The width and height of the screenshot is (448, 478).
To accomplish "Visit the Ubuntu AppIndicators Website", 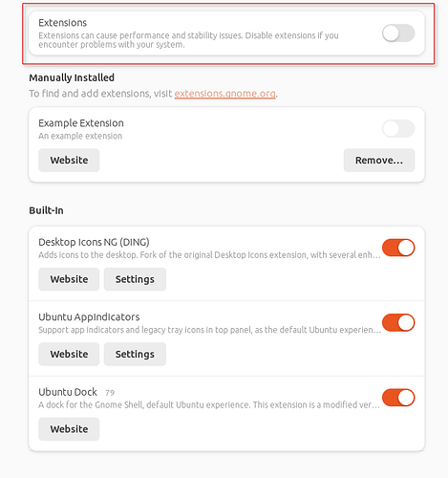I will click(69, 354).
